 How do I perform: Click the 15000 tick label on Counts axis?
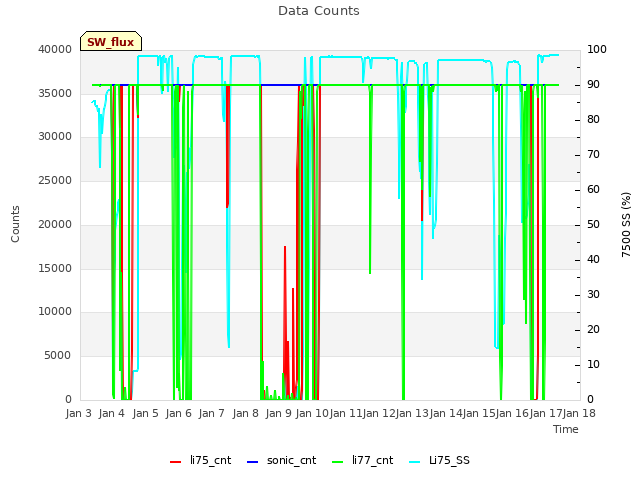pyautogui.click(x=55, y=268)
